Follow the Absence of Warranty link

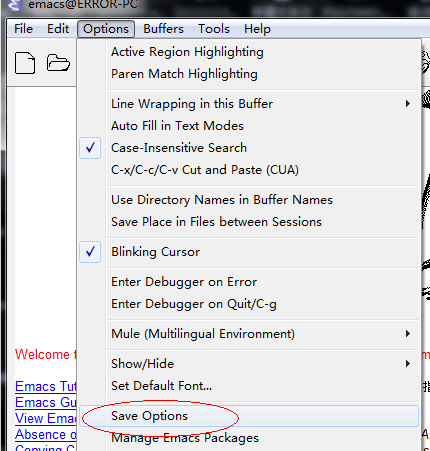(46, 434)
